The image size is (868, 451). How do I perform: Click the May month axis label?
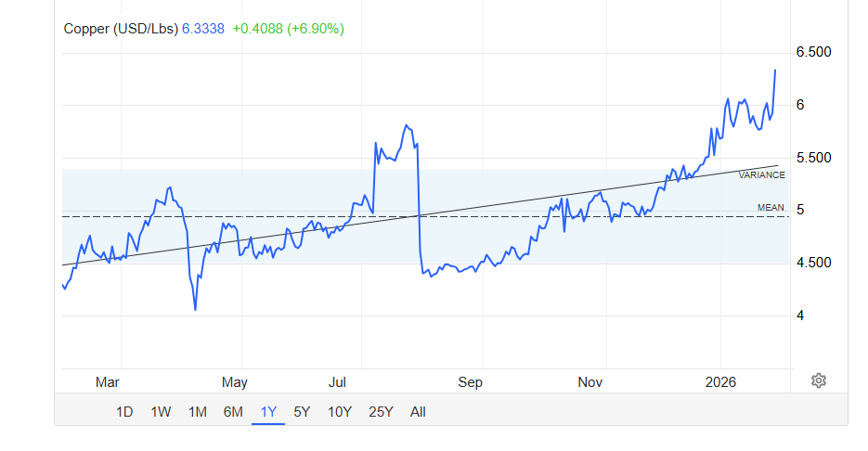[x=235, y=382]
